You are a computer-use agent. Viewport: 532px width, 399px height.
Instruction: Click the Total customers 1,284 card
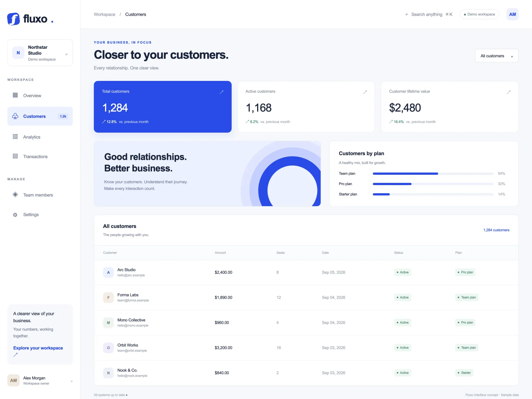pyautogui.click(x=163, y=107)
